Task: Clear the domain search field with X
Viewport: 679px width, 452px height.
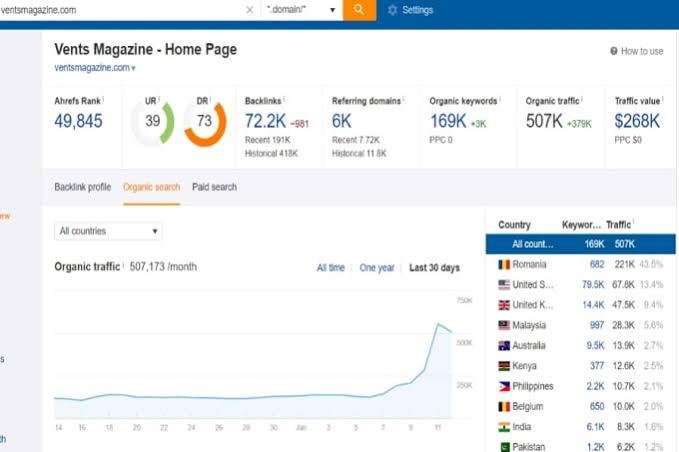Action: [249, 10]
